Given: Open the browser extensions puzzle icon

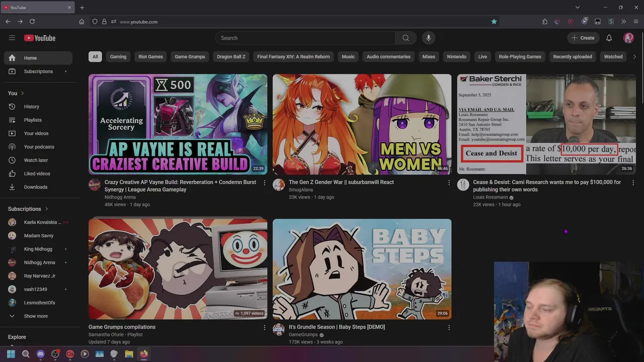Looking at the screenshot, I should point(545,22).
